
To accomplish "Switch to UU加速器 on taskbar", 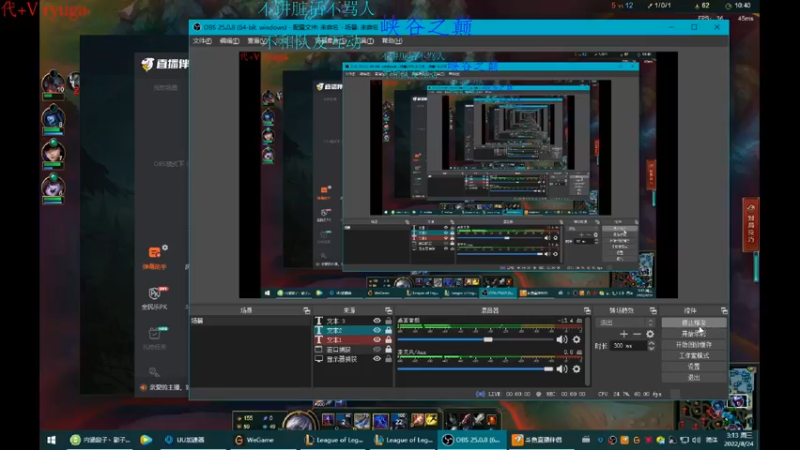I will [x=185, y=440].
